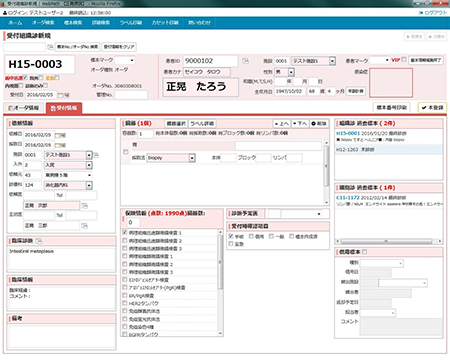Click the 患者ID input field
This screenshot has width=450, height=360.
[x=210, y=61]
